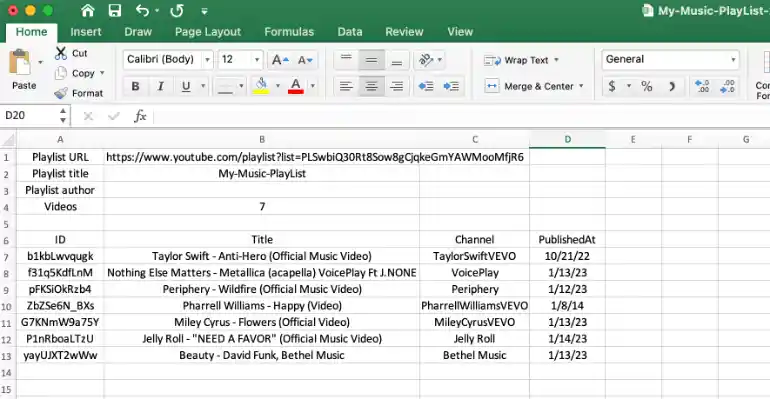Undo the last action

[143, 10]
